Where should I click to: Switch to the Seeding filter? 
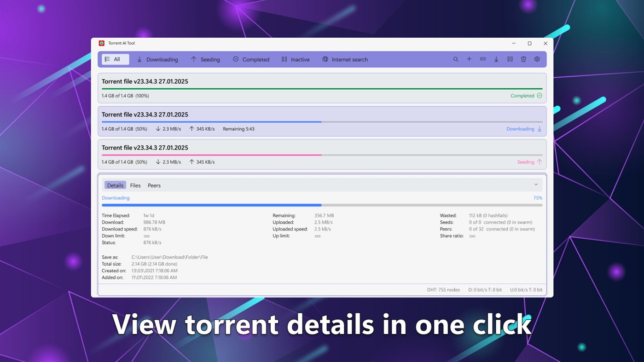click(x=205, y=59)
